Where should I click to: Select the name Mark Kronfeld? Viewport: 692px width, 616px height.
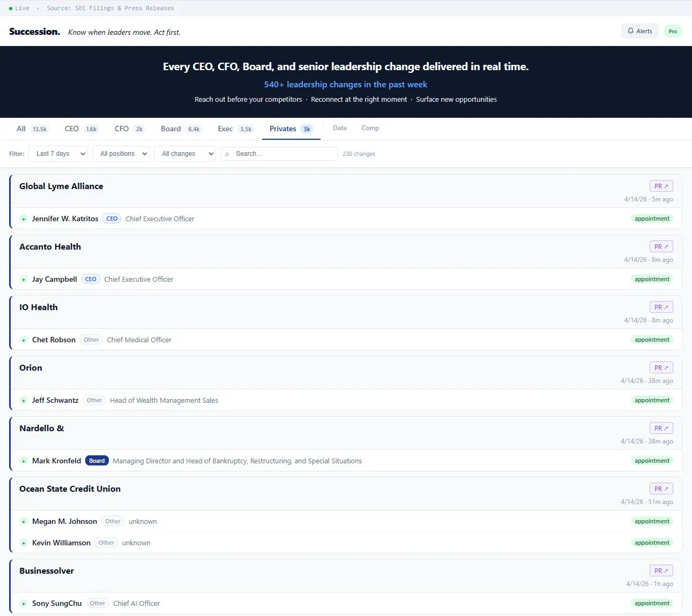[56, 461]
